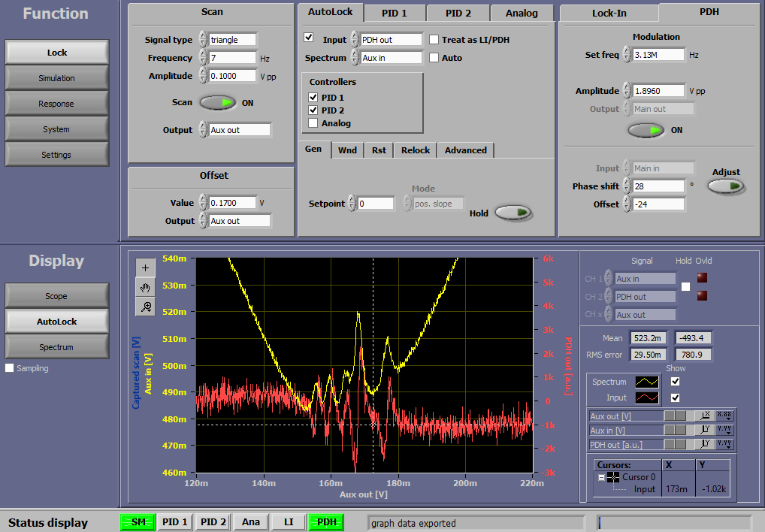Select the crosshair cursor tool on graph
Screen dimensions: 765x532
point(145,268)
